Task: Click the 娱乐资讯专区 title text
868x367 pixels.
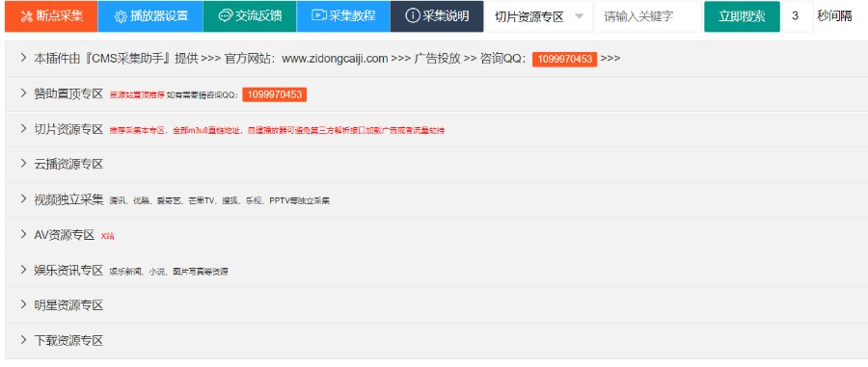Action: point(68,271)
